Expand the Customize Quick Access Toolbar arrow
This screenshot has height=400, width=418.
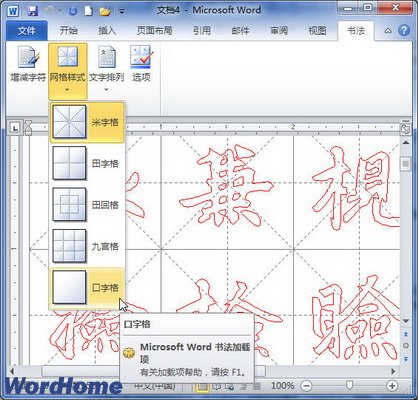coord(122,12)
